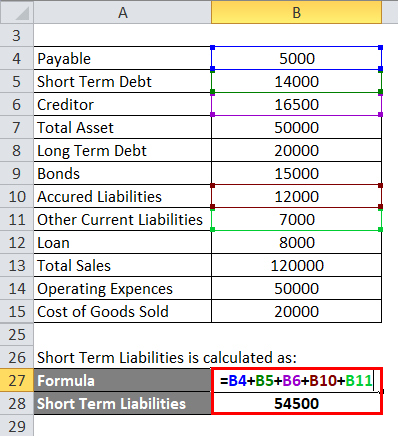The image size is (398, 436).
Task: Click the Other Current Liabilities cell
Action: (122, 219)
